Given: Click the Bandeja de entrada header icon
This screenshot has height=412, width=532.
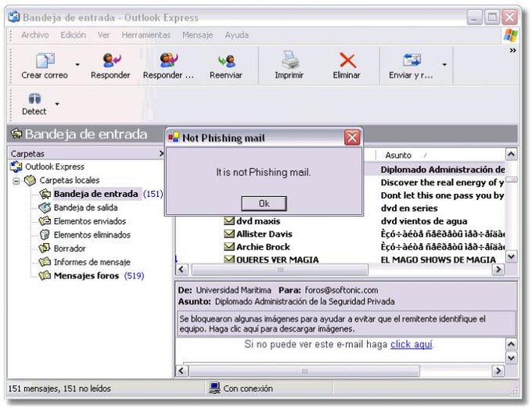Looking at the screenshot, I should coord(16,134).
